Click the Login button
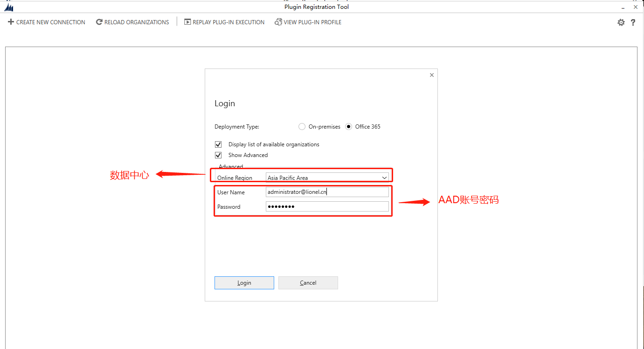 (244, 283)
